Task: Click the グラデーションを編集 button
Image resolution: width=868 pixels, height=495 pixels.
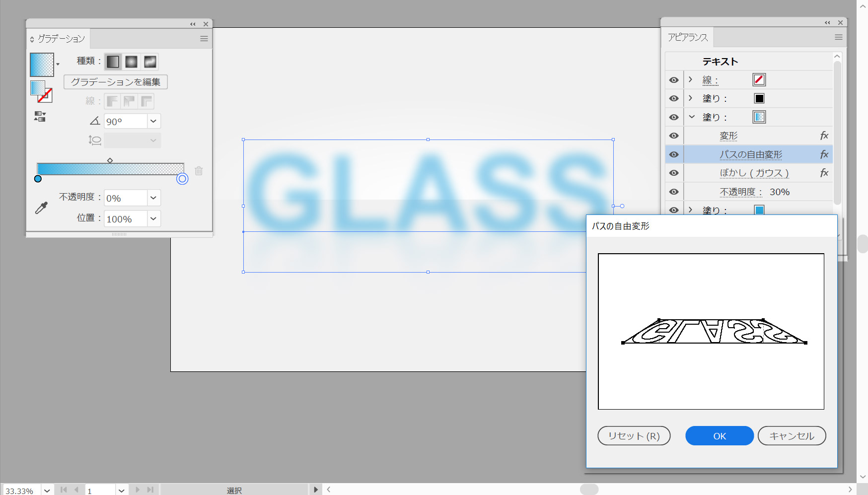Action: coord(116,82)
